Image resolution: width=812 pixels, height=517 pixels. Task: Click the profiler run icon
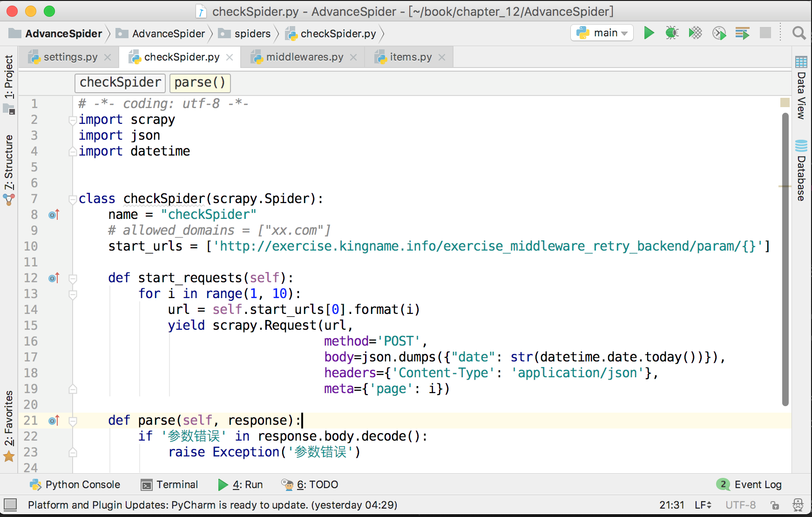click(719, 33)
